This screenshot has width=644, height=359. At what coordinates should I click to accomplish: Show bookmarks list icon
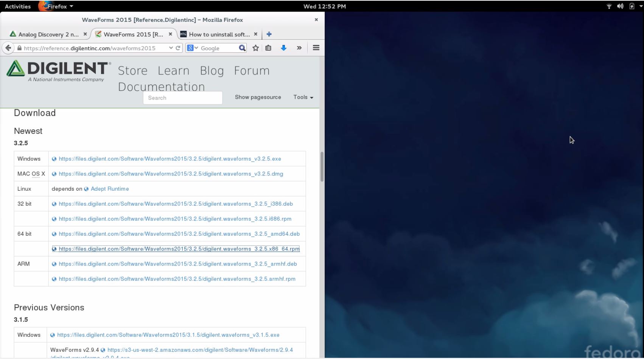[x=268, y=48]
